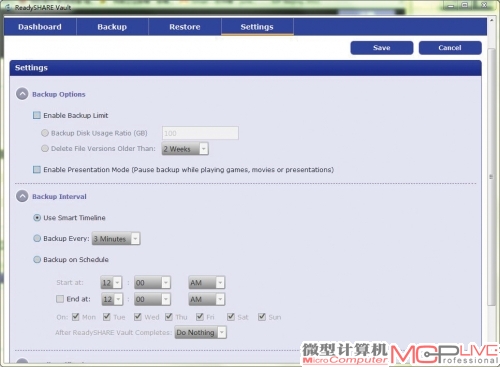Click the Backup Disk Usage Ratio field
Viewport: 500px width, 367px height.
(200, 133)
